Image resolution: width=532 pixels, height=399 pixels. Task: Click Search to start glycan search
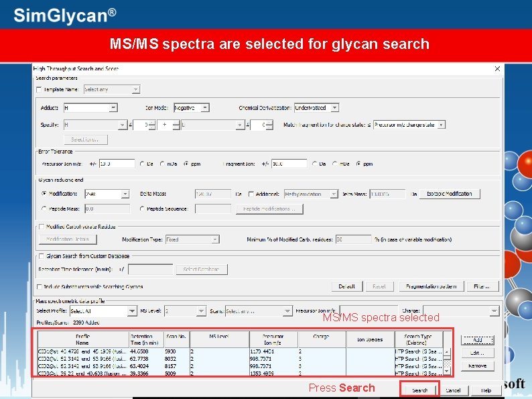click(419, 390)
